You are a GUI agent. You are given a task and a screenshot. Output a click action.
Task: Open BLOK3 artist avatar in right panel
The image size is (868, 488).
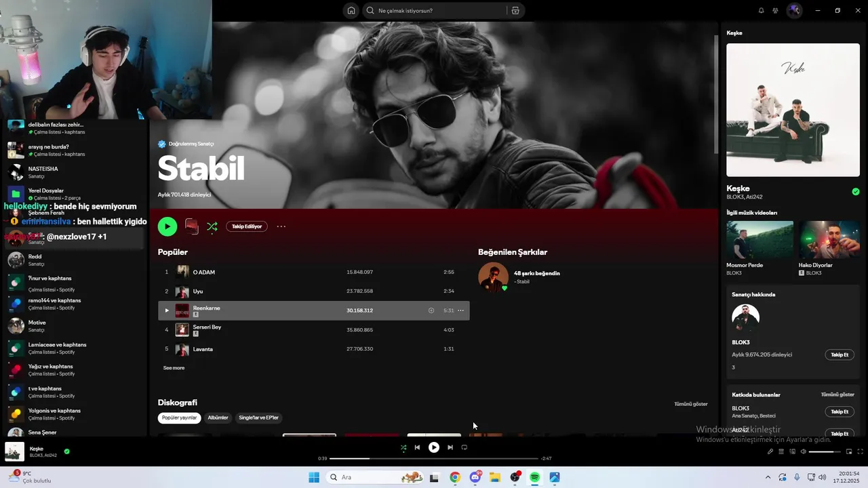pyautogui.click(x=745, y=318)
